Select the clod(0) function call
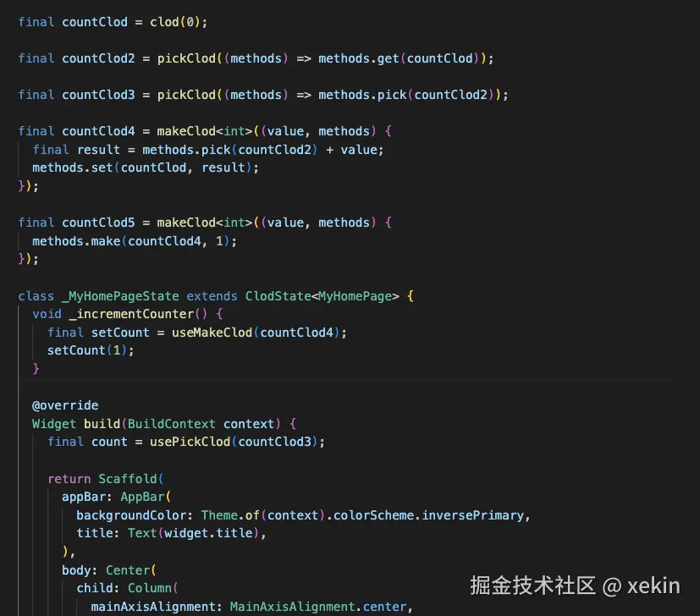The height and width of the screenshot is (616, 700). click(175, 21)
